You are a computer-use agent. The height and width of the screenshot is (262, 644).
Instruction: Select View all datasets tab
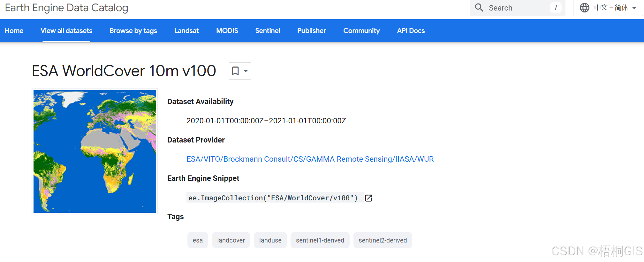click(x=66, y=31)
